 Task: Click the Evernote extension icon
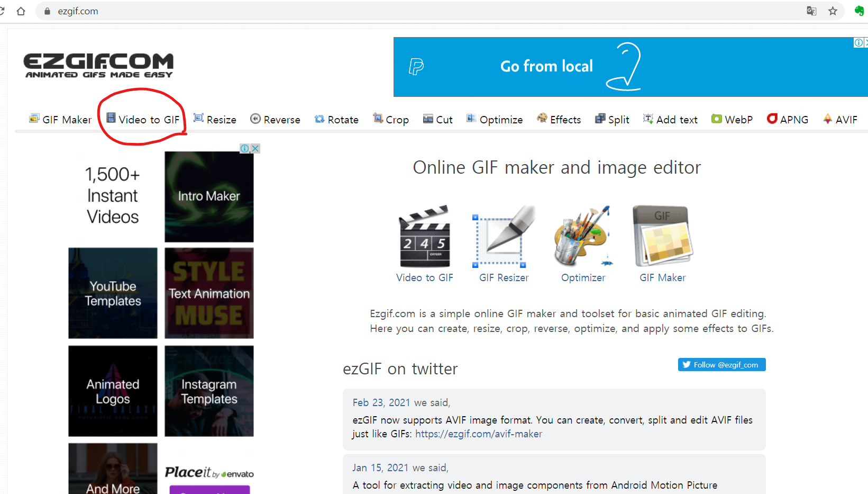(859, 11)
